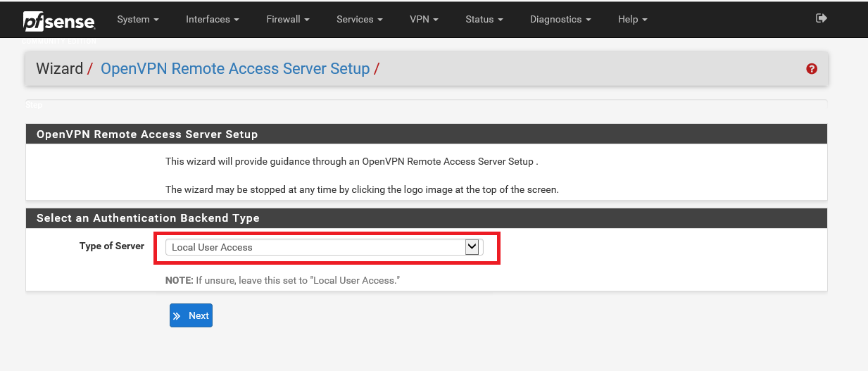The width and height of the screenshot is (868, 371).
Task: Open the Interfaces menu
Action: tap(212, 19)
